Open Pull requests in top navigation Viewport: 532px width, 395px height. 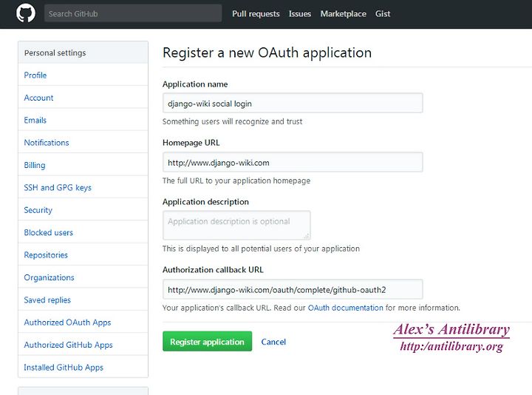click(256, 14)
